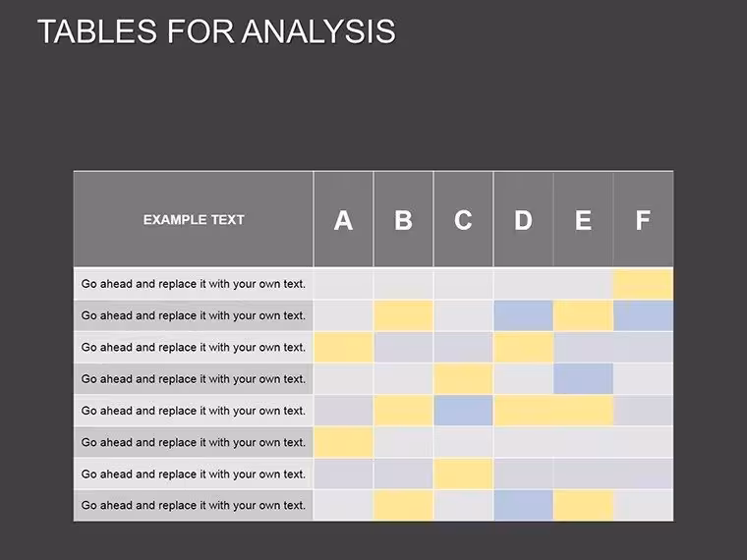Screen dimensions: 747x560
Task: Click the blue cell in the second row under D
Action: coord(523,315)
